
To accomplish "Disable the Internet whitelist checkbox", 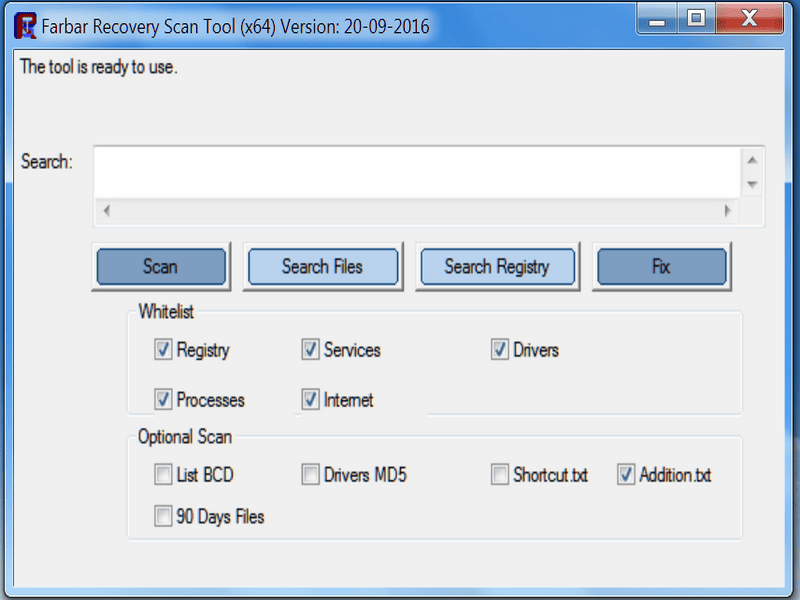I will 310,399.
